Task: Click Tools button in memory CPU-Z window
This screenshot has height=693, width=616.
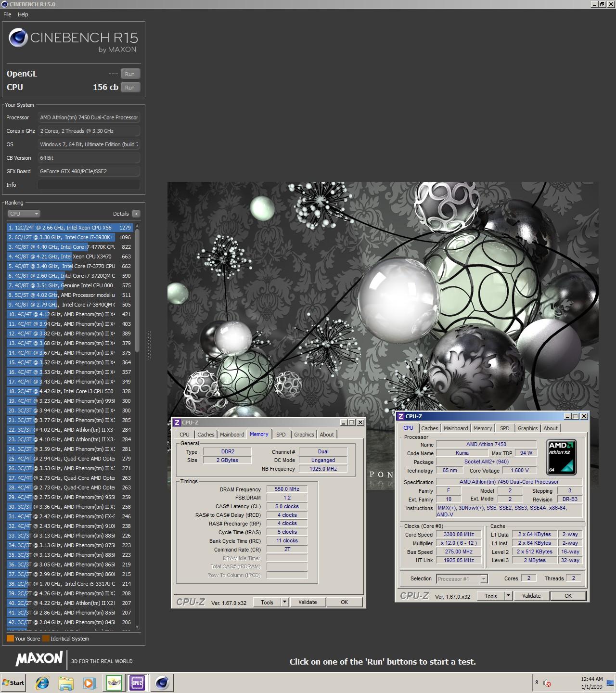Action: click(x=267, y=602)
